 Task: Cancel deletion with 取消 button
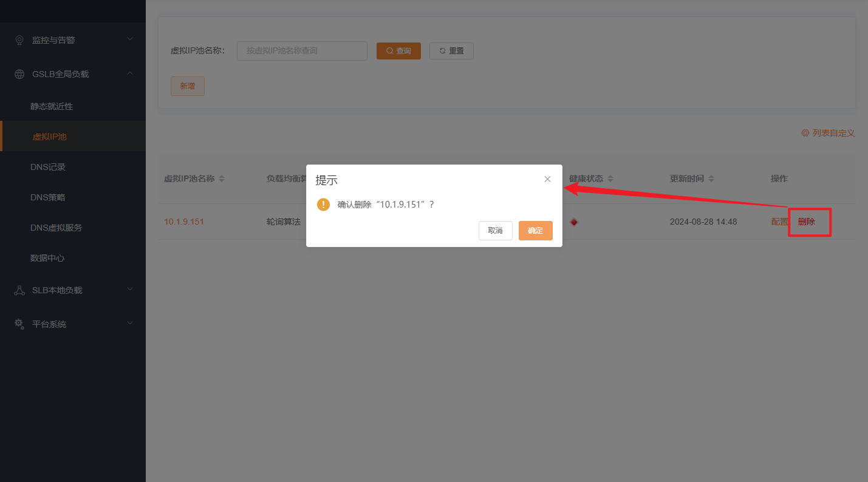tap(495, 231)
